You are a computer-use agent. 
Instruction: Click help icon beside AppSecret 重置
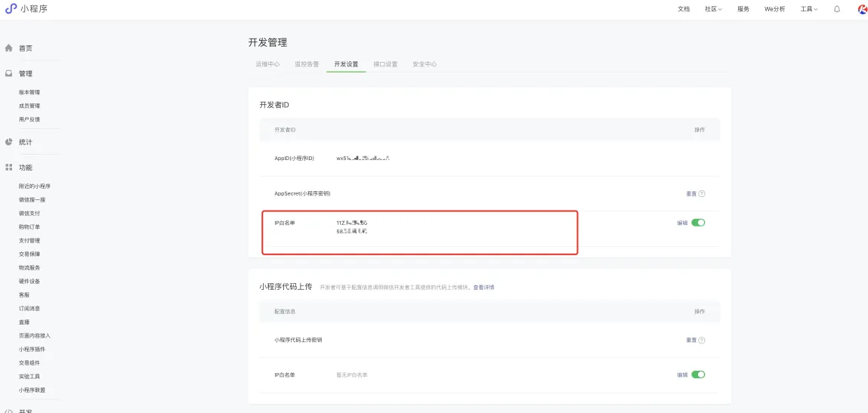pyautogui.click(x=702, y=193)
